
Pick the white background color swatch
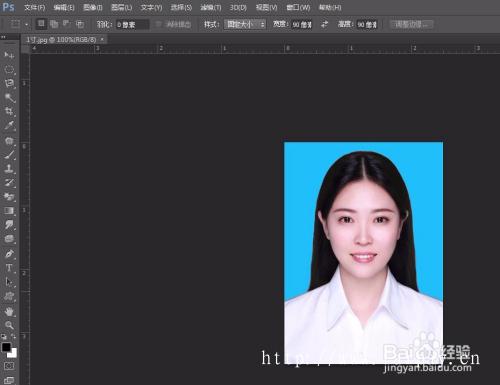coord(13,354)
